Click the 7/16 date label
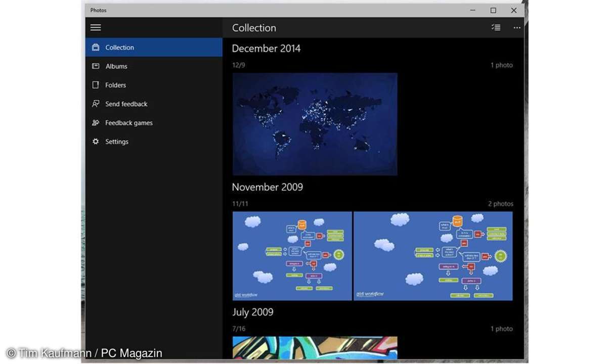This screenshot has height=364, width=607. pyautogui.click(x=238, y=329)
